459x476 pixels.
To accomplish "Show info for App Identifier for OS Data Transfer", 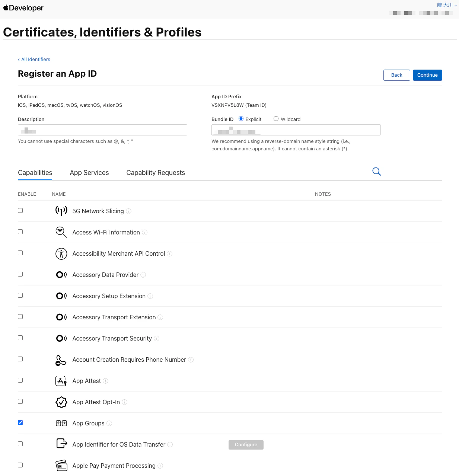I will click(170, 445).
